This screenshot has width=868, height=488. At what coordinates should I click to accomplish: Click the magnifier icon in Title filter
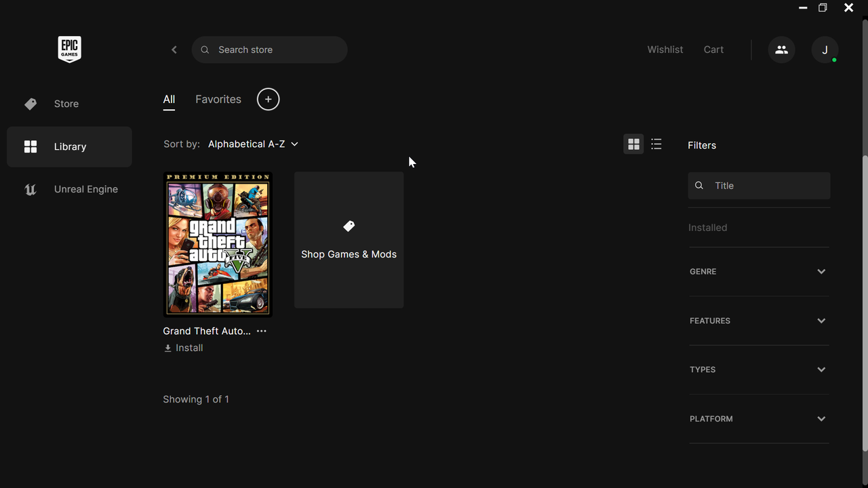(700, 185)
